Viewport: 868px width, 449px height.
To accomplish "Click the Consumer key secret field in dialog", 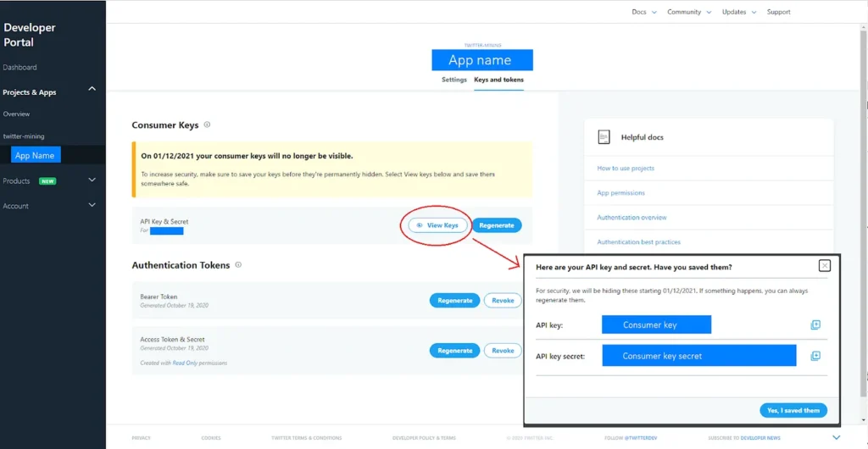I will coord(699,356).
